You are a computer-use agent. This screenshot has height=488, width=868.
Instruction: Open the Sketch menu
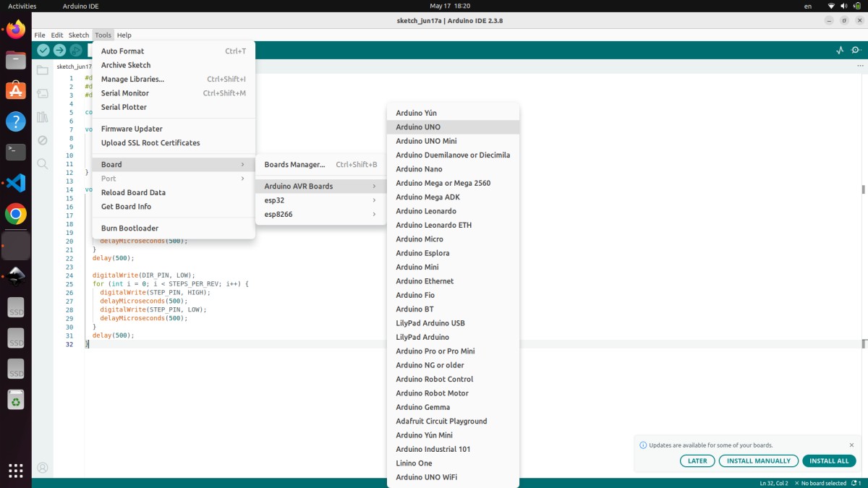79,35
